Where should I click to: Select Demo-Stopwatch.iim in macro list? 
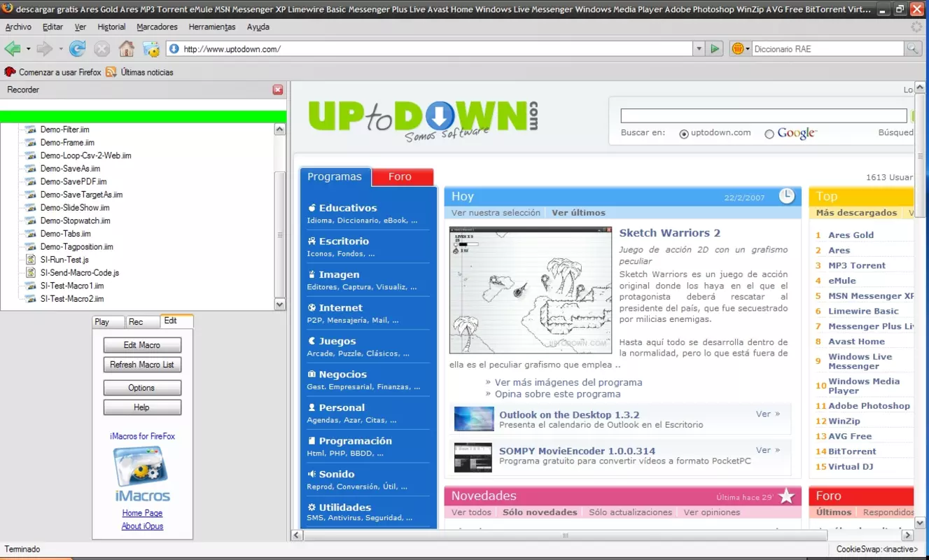point(75,220)
